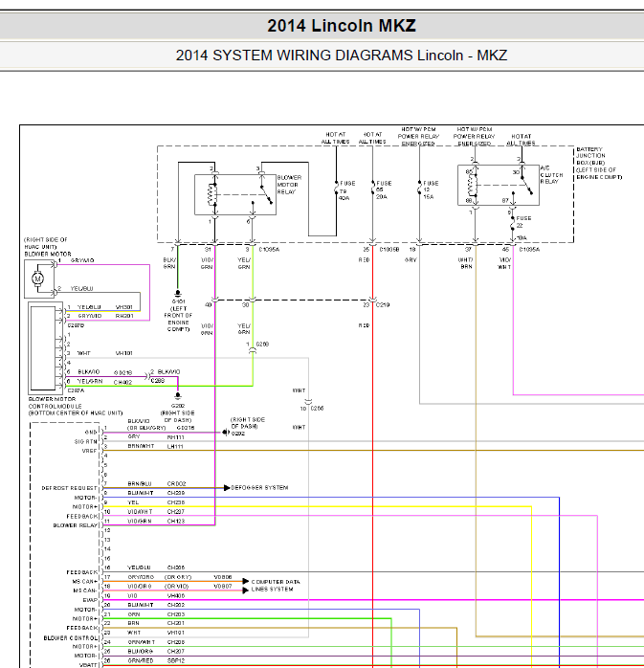
Task: Select the C268 connector on yellow-green wire
Action: [253, 350]
